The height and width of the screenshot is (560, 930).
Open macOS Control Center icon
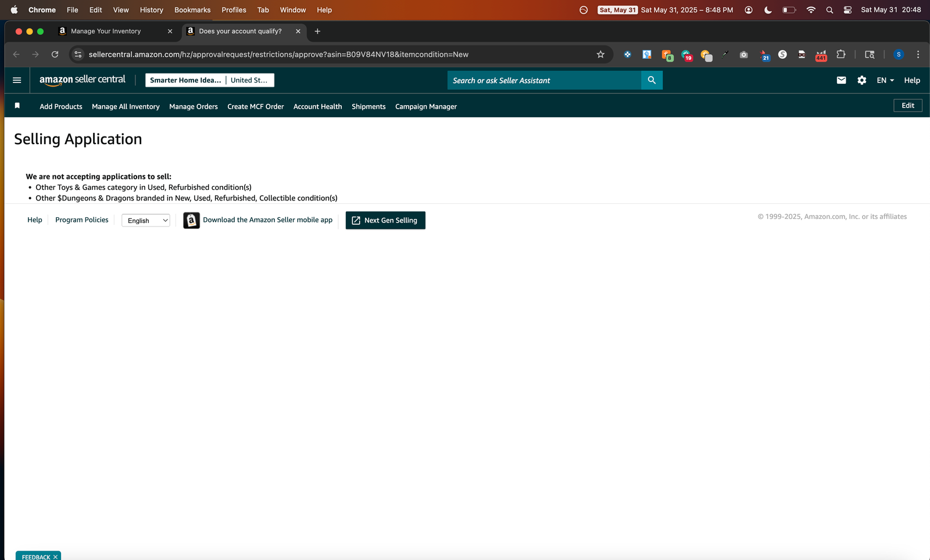tap(847, 10)
